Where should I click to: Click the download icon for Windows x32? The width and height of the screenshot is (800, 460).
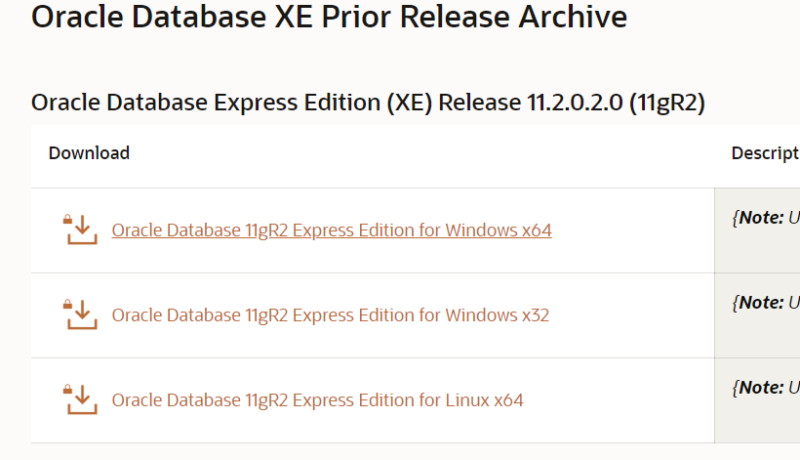point(79,315)
